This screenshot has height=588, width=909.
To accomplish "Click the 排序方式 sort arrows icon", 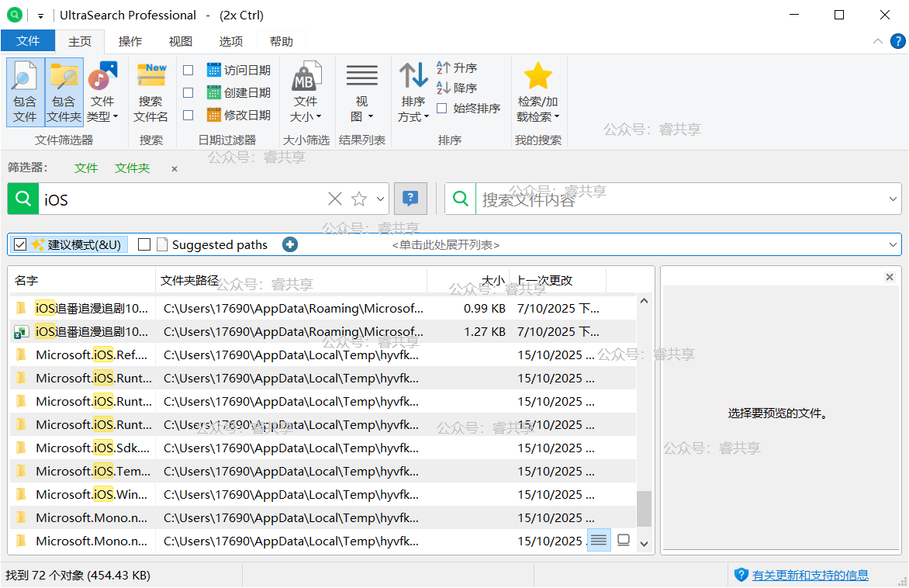I will 413,78.
